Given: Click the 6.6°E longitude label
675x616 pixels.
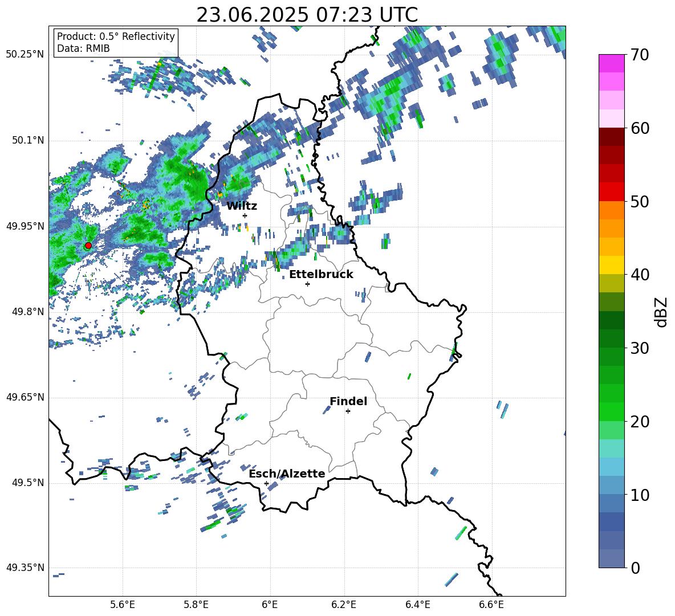Looking at the screenshot, I should 491,605.
